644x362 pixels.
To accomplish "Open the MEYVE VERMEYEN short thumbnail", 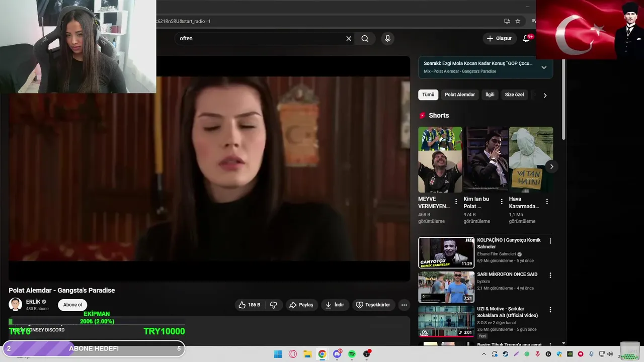I will click(440, 159).
